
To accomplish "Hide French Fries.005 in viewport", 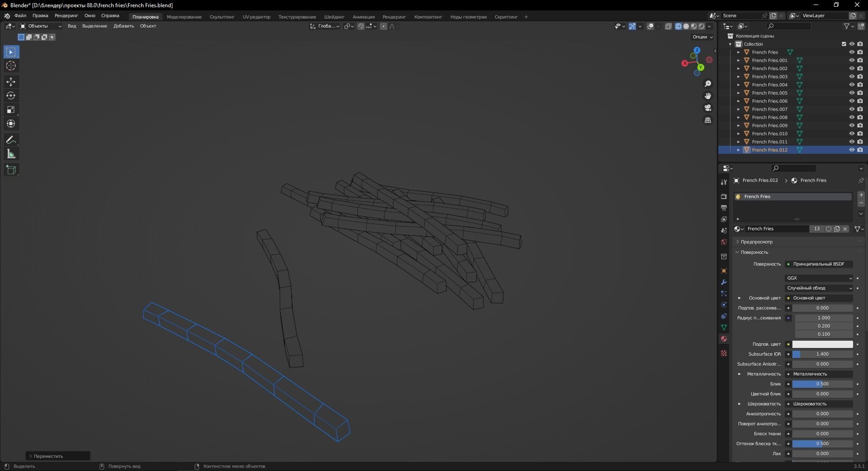I will pyautogui.click(x=851, y=93).
